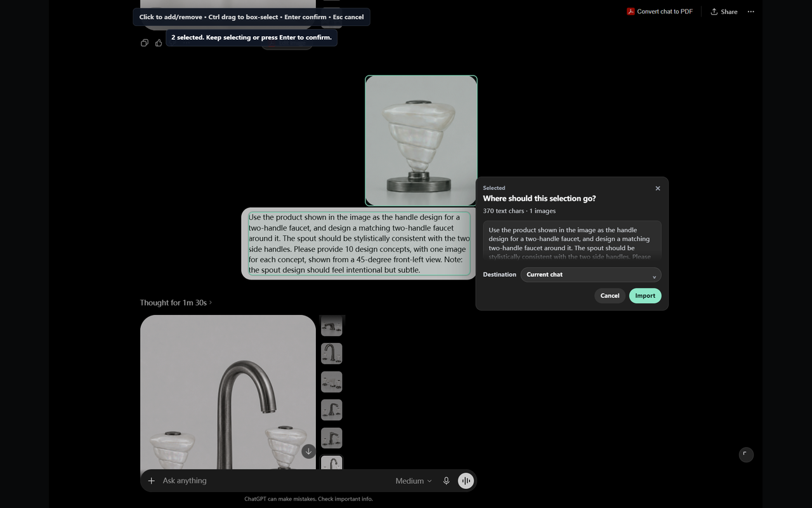812x508 pixels.
Task: Click the thumbs-up feedback icon
Action: pyautogui.click(x=159, y=43)
